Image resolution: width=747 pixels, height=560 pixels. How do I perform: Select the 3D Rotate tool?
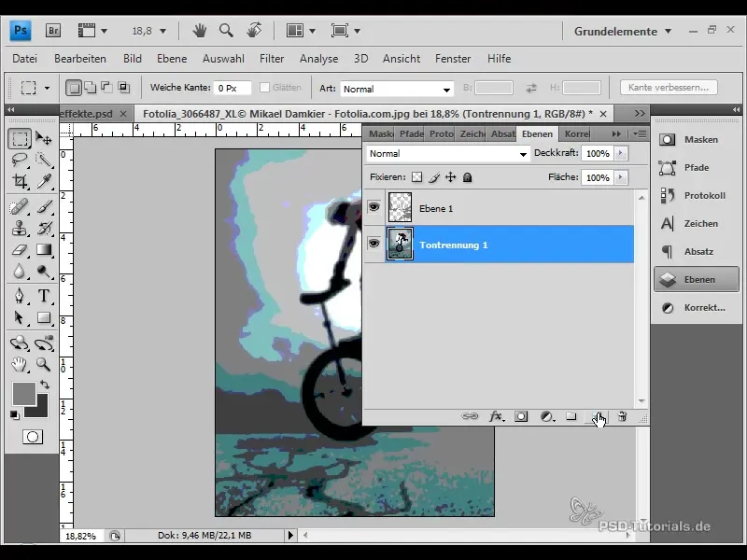click(20, 343)
